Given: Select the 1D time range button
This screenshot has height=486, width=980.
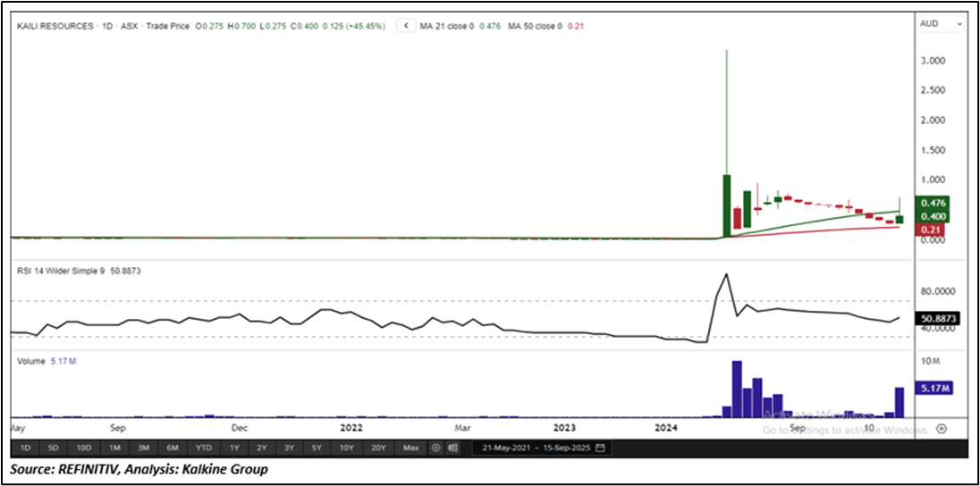Looking at the screenshot, I should [x=26, y=448].
